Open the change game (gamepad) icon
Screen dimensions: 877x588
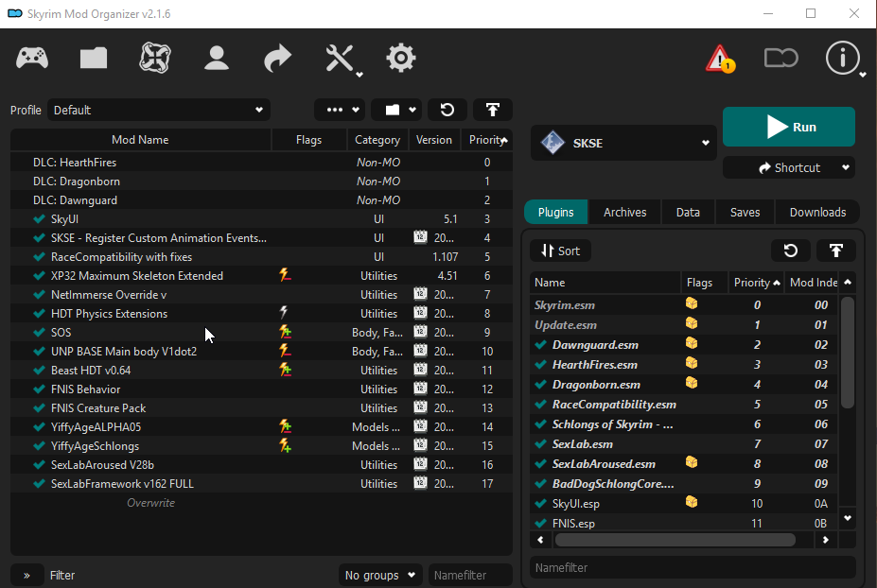coord(32,58)
